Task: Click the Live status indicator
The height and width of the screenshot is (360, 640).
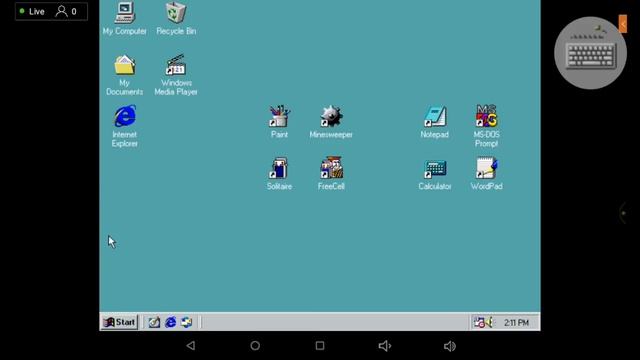Action: click(32, 11)
